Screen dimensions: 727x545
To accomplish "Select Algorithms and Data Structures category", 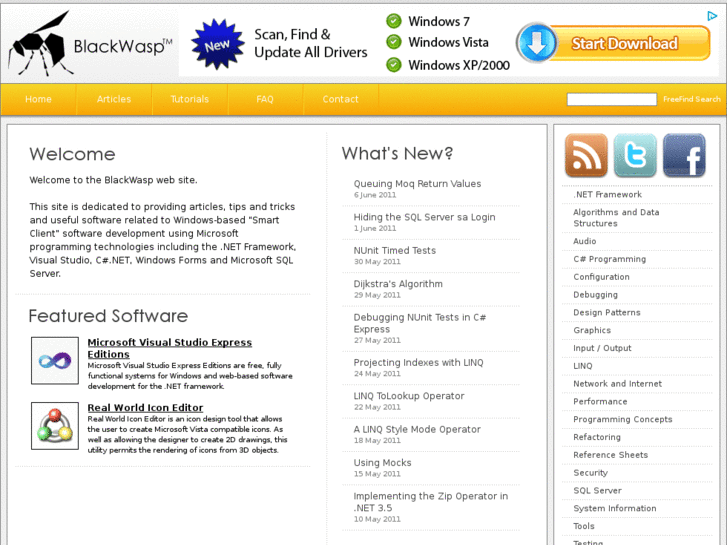I will (x=616, y=218).
